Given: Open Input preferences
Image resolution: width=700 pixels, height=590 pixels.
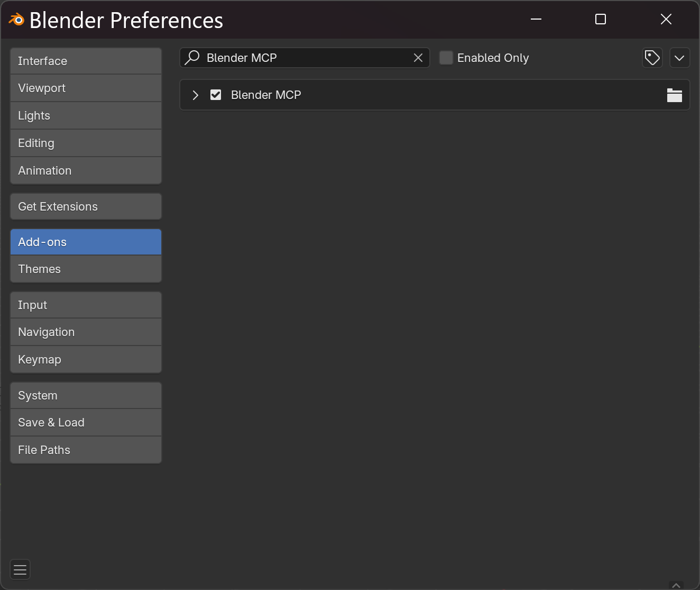Looking at the screenshot, I should pos(86,305).
